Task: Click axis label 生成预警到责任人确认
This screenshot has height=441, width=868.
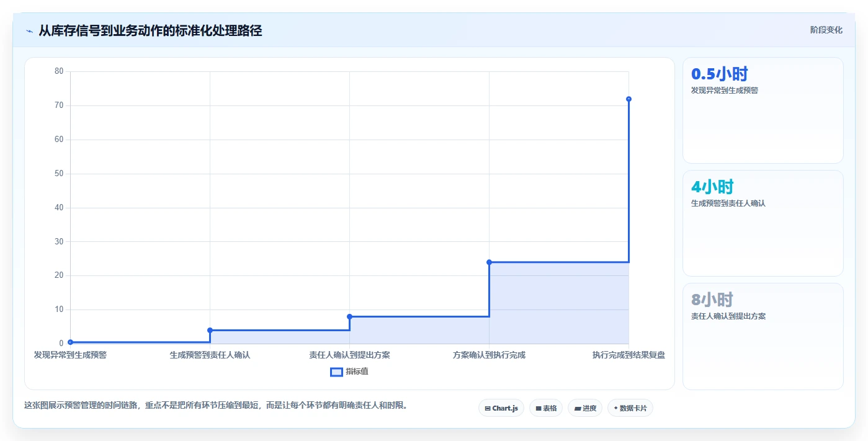Action: pyautogui.click(x=210, y=355)
